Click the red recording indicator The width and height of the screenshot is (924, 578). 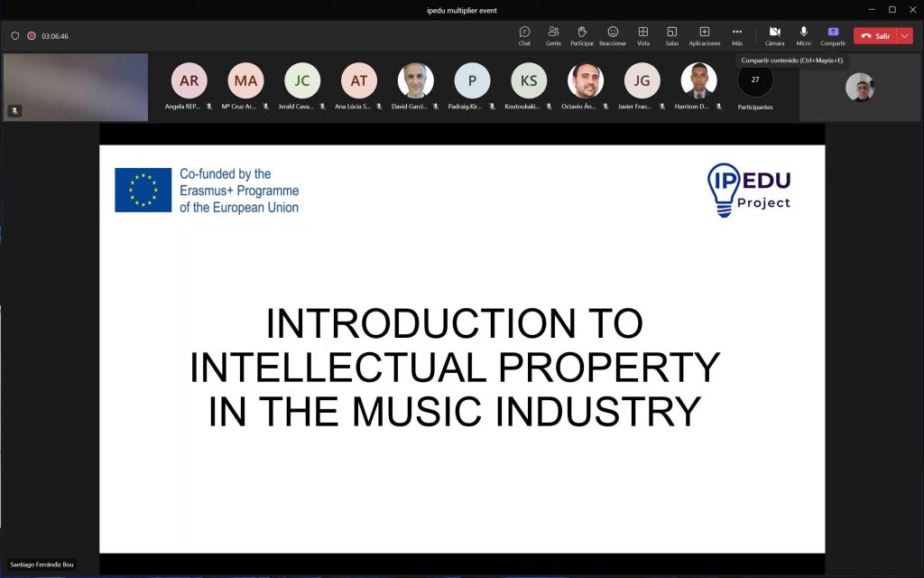(x=32, y=36)
